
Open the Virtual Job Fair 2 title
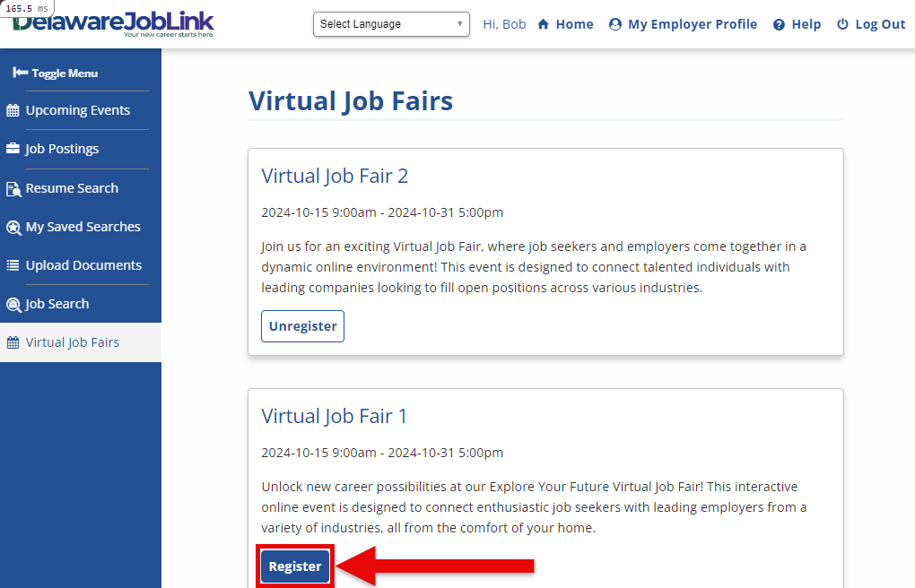point(335,176)
